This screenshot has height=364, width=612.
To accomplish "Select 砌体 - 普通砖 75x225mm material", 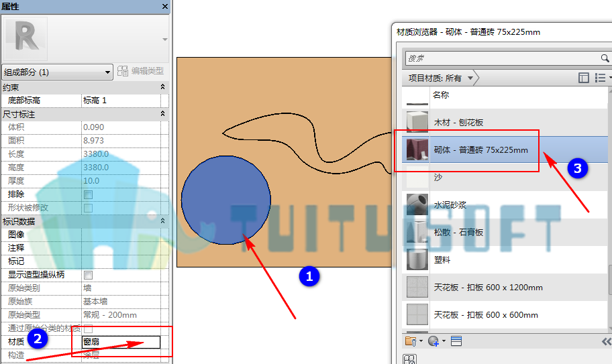I will coord(505,149).
